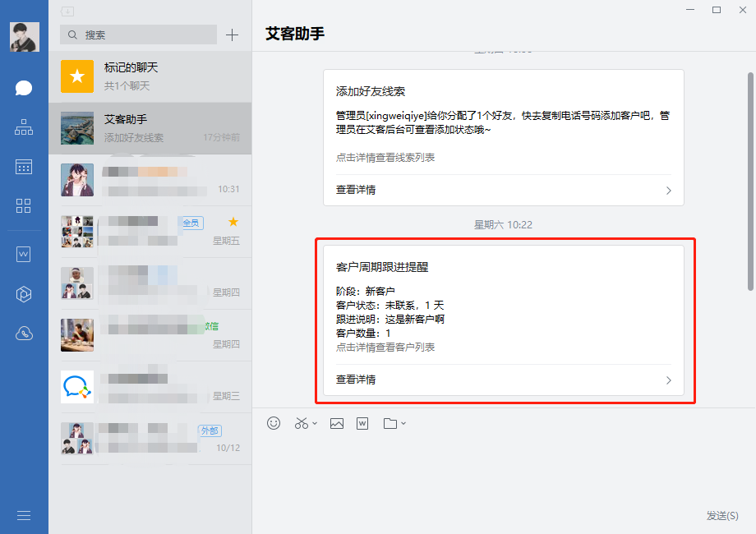
Task: Open the Calendar icon in sidebar
Action: pyautogui.click(x=24, y=167)
